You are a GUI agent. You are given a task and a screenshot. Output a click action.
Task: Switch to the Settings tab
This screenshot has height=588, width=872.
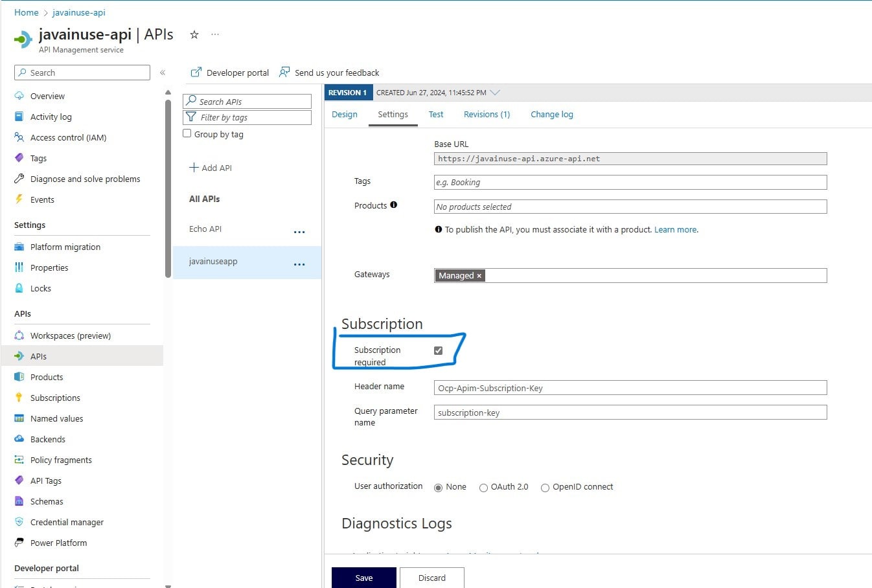pyautogui.click(x=393, y=114)
